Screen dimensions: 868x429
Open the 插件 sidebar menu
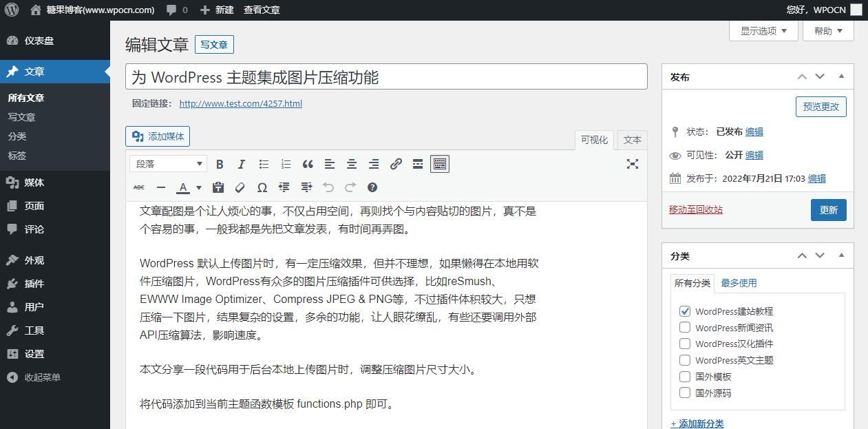pos(55,284)
